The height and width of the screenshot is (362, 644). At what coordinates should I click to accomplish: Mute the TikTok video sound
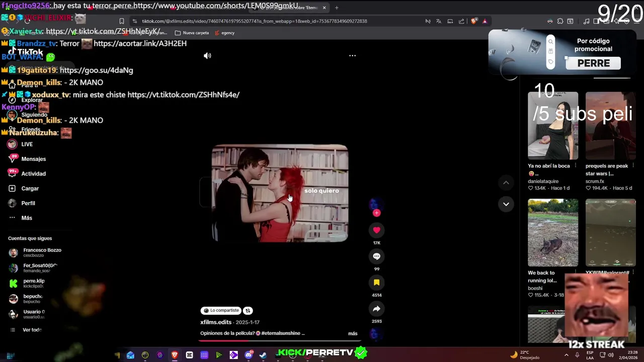pyautogui.click(x=207, y=56)
